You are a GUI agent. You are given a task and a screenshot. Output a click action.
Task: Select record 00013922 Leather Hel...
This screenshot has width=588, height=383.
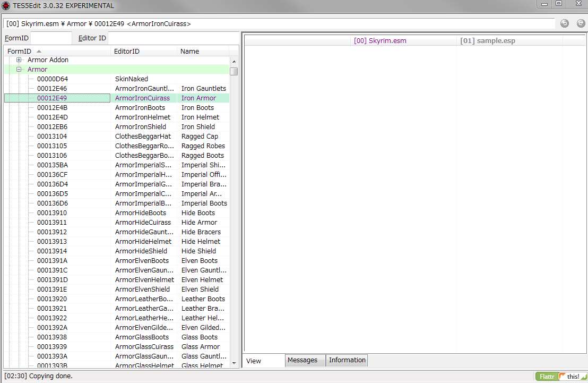click(x=117, y=318)
